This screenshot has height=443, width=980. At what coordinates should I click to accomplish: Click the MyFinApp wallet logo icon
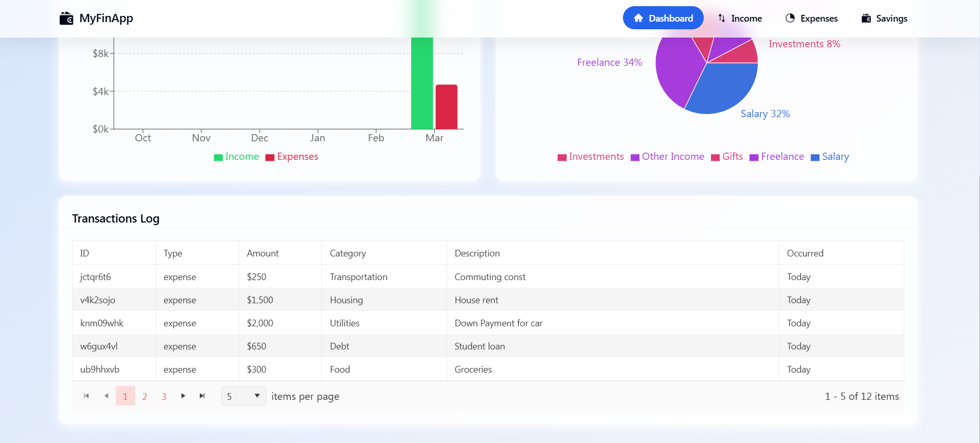[x=66, y=19]
